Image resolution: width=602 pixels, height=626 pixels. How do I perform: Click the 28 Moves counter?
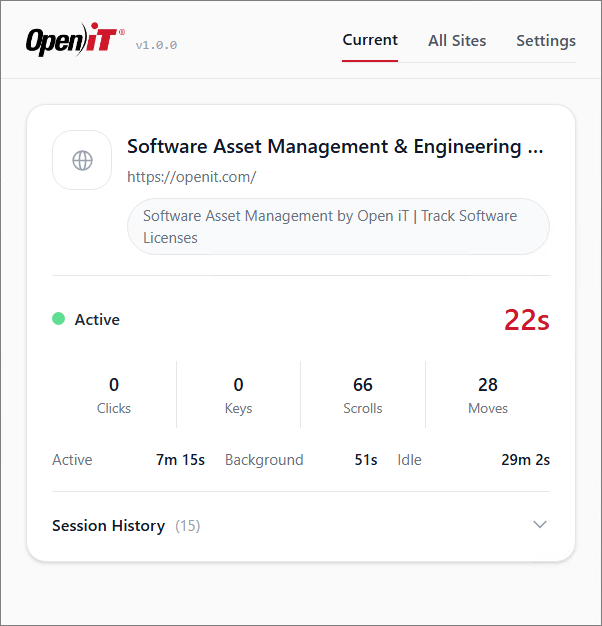pyautogui.click(x=488, y=395)
